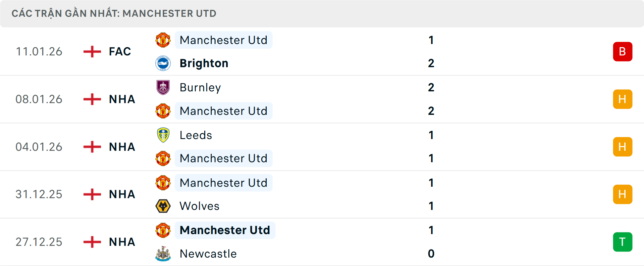Click the H draw badge for Wolves match
Viewport: 644px width, 266px height.
click(x=623, y=194)
